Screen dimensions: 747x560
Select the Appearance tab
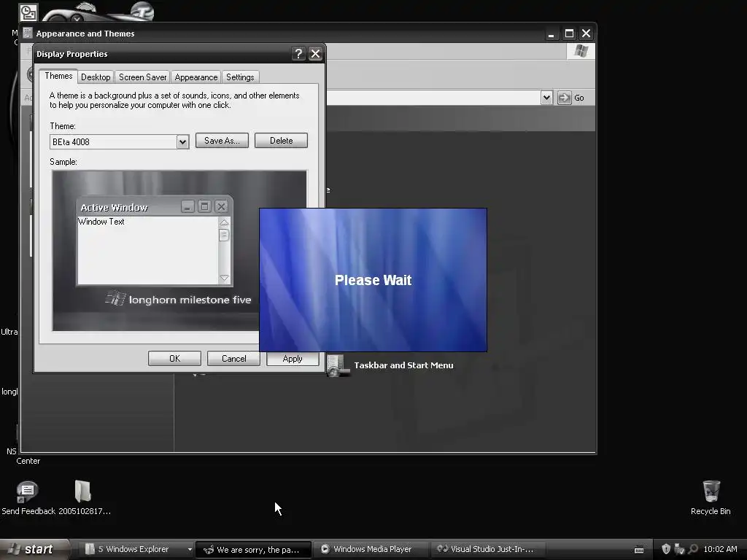coord(196,77)
